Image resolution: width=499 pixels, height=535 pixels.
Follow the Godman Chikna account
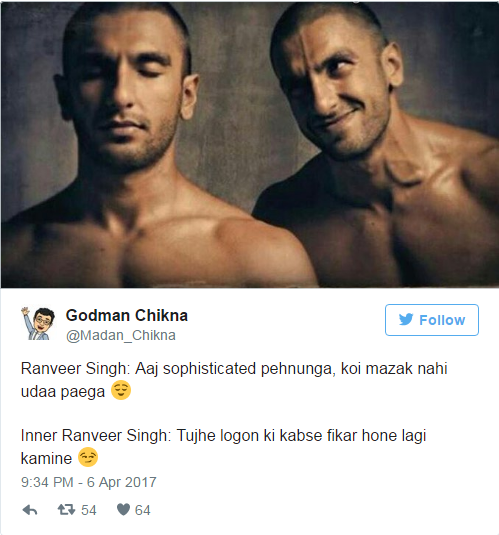coord(432,320)
